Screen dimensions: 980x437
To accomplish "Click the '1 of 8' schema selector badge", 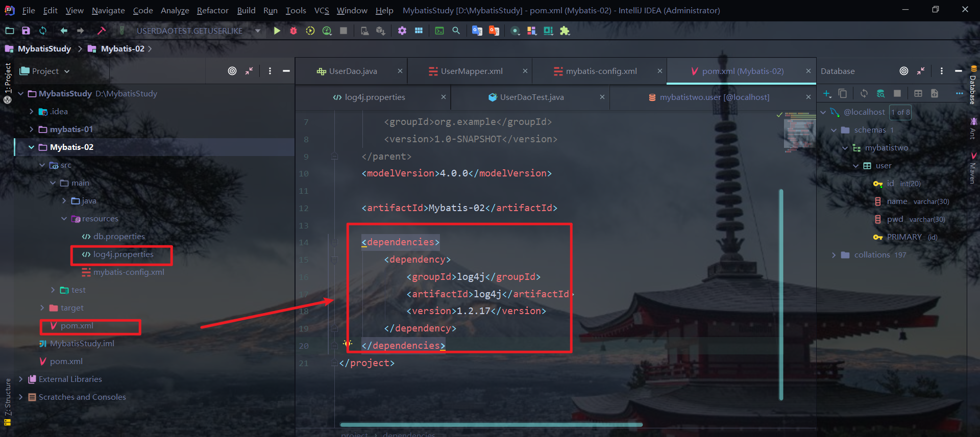I will tap(900, 112).
